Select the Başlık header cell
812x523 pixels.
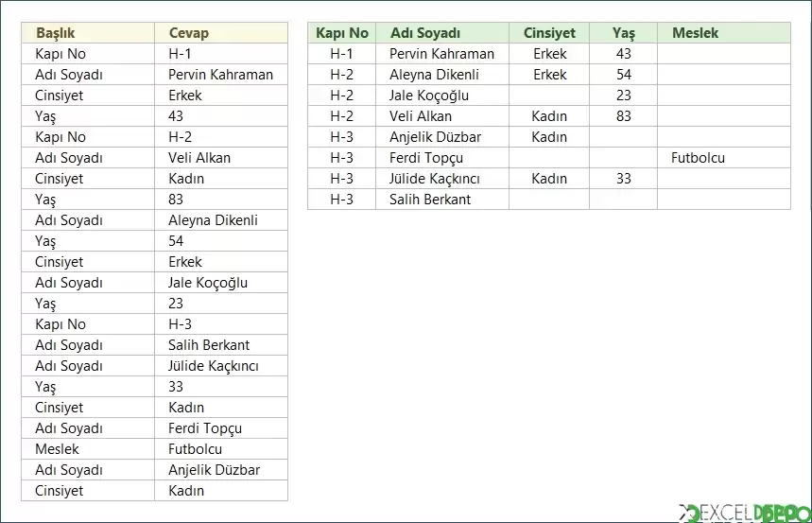coord(88,33)
